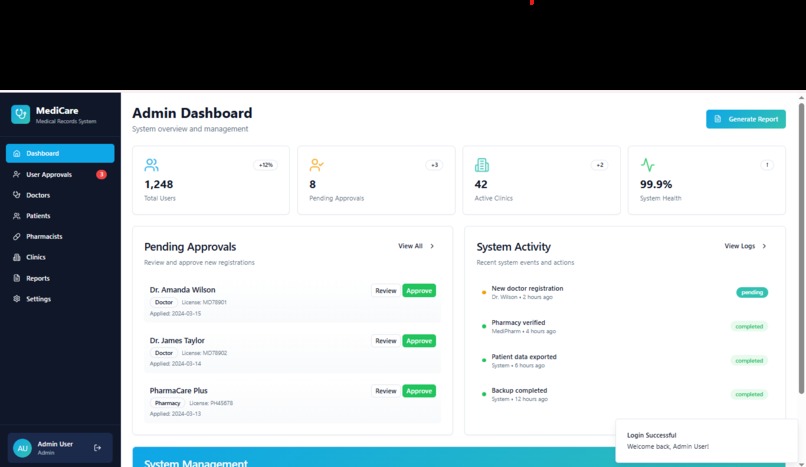
Task: Click the Admin User name label
Action: [55, 444]
